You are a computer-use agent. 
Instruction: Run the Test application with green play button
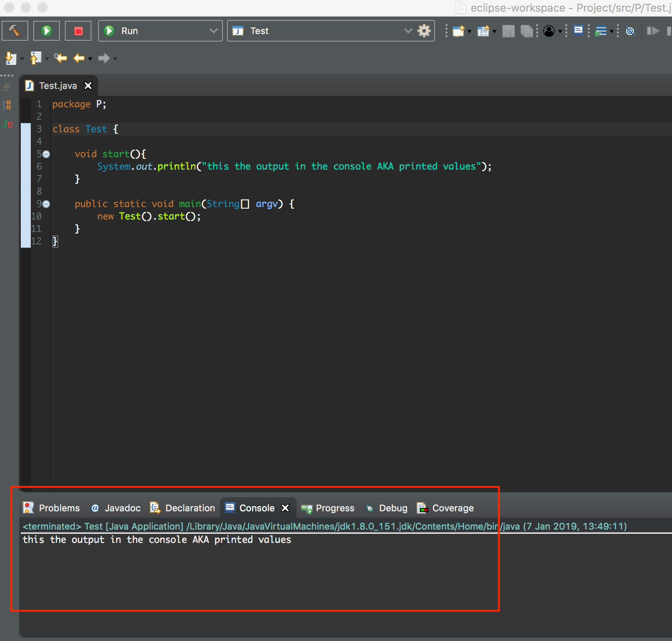46,30
